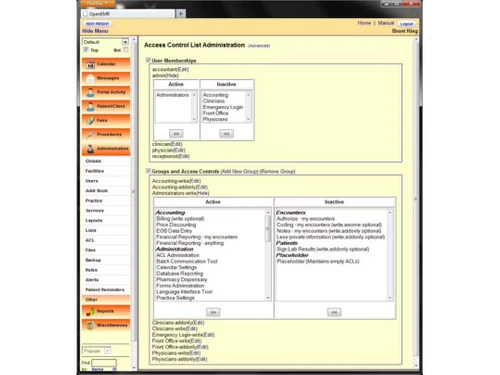Image resolution: width=500 pixels, height=375 pixels.
Task: Click the Miscellaneous box icon
Action: pyautogui.click(x=90, y=325)
